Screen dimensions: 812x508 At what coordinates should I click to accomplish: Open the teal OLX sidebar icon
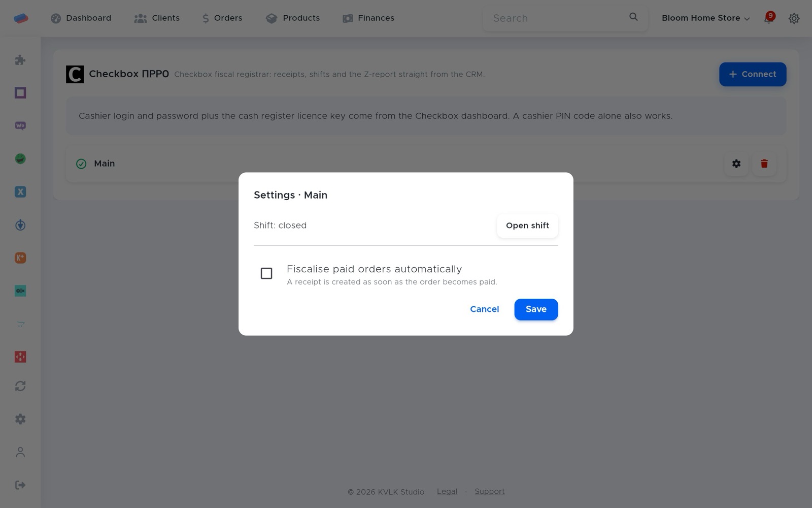(20, 291)
